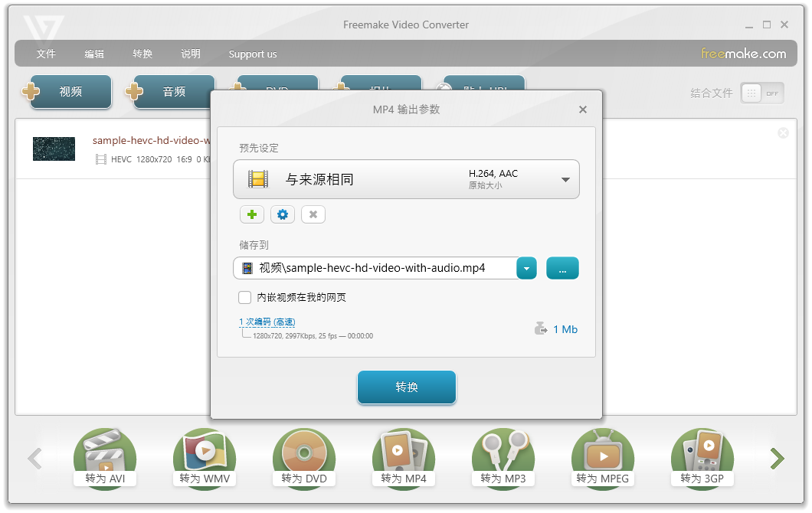The width and height of the screenshot is (812, 513).
Task: Open the 编辑 menu
Action: click(x=93, y=54)
